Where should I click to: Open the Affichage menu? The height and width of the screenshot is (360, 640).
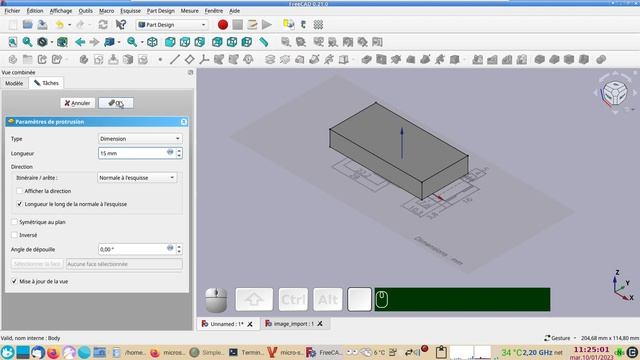coord(61,11)
